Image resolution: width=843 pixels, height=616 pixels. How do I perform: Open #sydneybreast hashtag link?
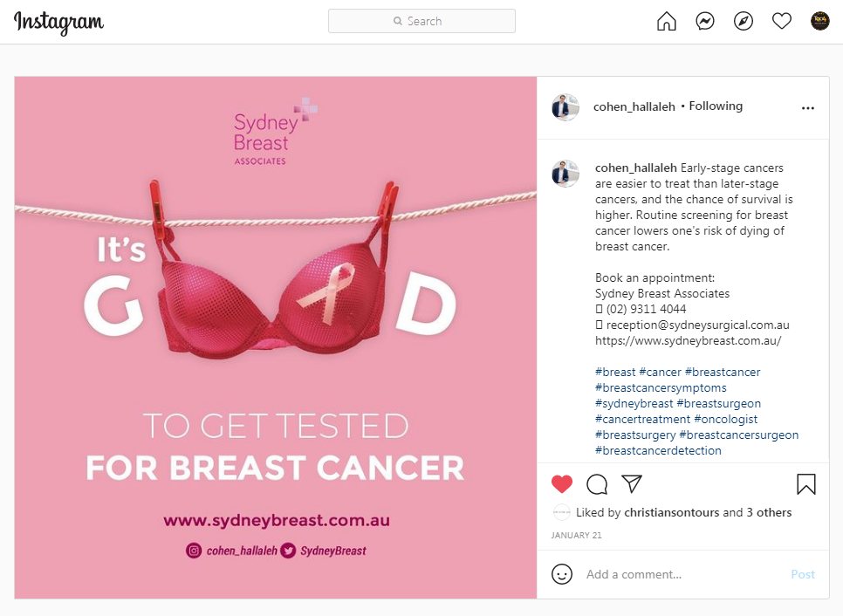[x=634, y=404]
